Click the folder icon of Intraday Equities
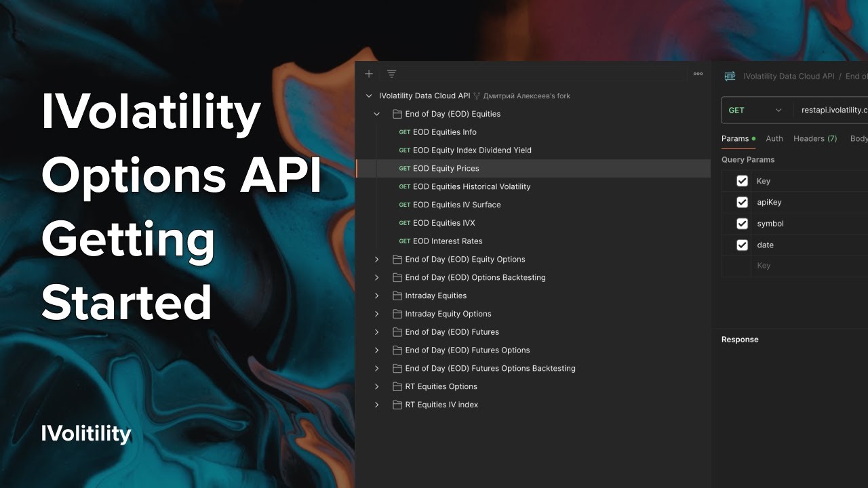This screenshot has width=868, height=488. (398, 296)
